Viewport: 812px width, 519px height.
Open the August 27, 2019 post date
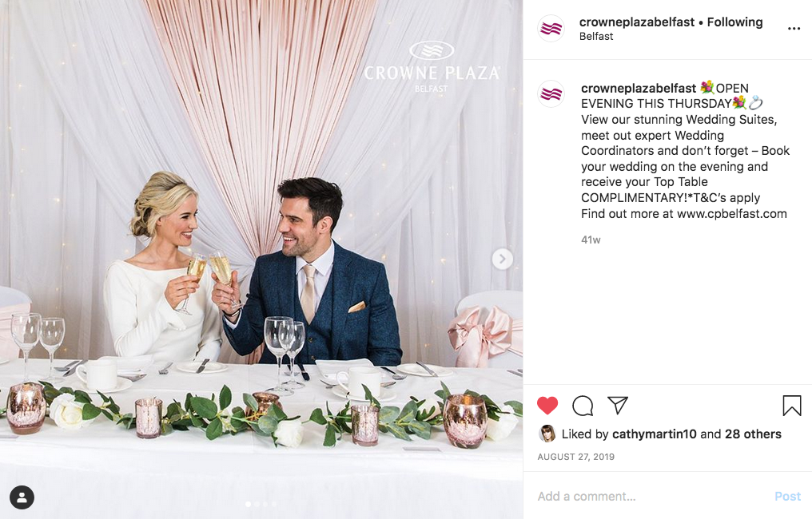coord(576,457)
